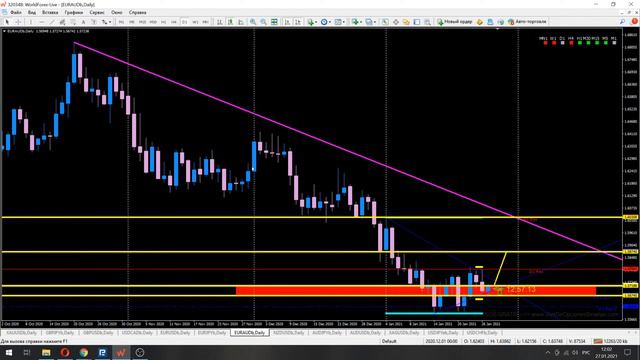Switch chart to bar chart mode
The height and width of the screenshot is (360, 640).
[x=220, y=22]
